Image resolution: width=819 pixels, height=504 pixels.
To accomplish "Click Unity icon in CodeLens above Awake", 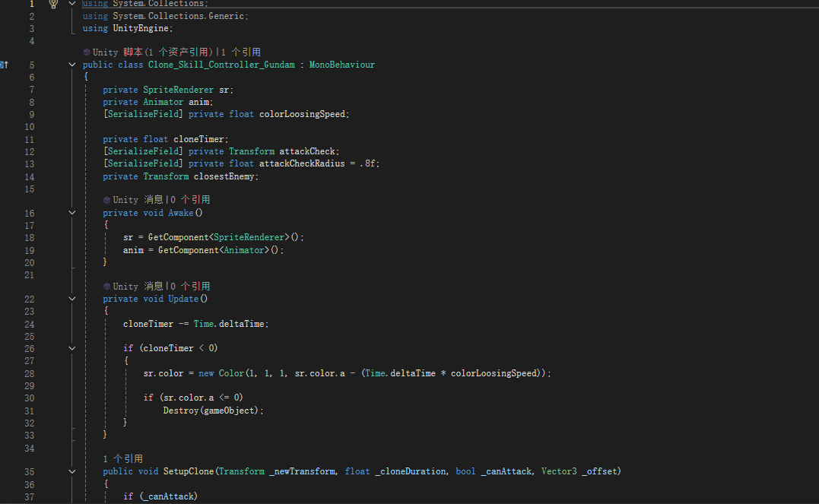I will pyautogui.click(x=107, y=200).
